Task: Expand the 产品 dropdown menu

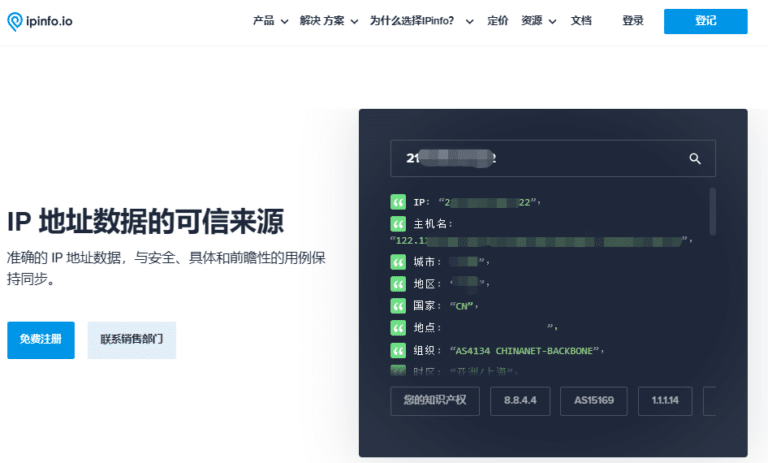Action: click(x=270, y=21)
